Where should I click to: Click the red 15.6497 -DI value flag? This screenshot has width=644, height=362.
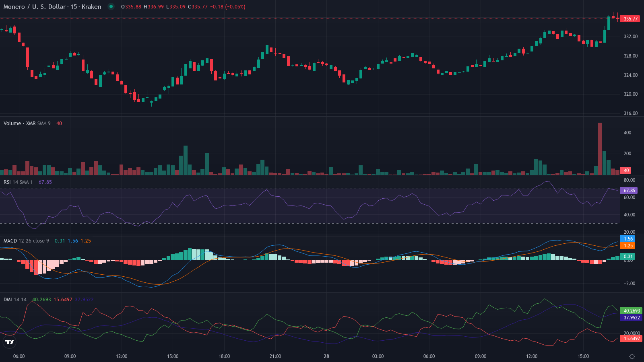click(630, 339)
